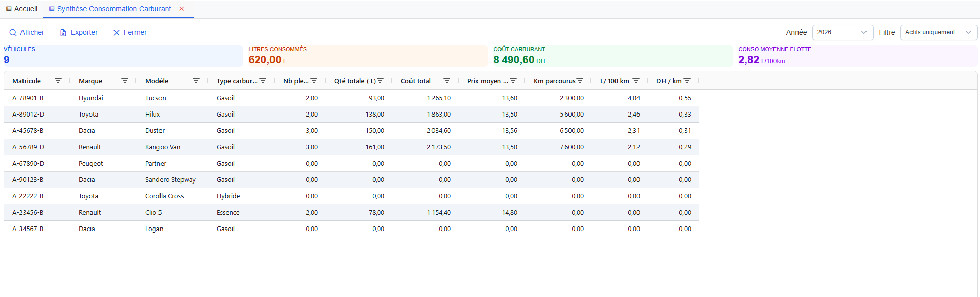Screen dimensions: 980x297
Task: Click the Exporter button
Action: tap(79, 32)
